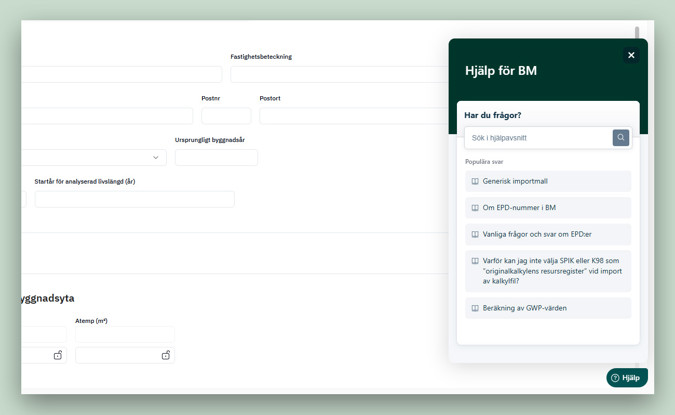Toggle the unlock icon in the Atemp row
The width and height of the screenshot is (675, 415).
tap(166, 355)
